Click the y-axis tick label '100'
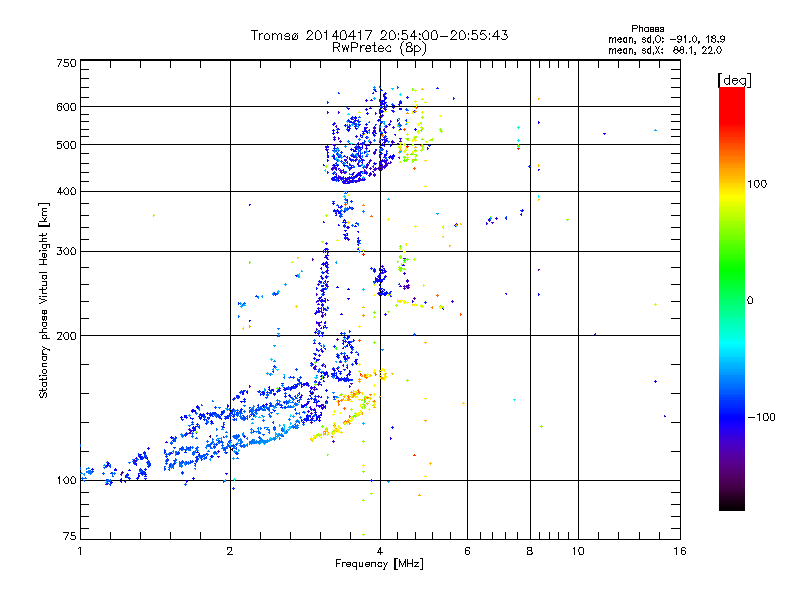The height and width of the screenshot is (600, 800). point(66,481)
